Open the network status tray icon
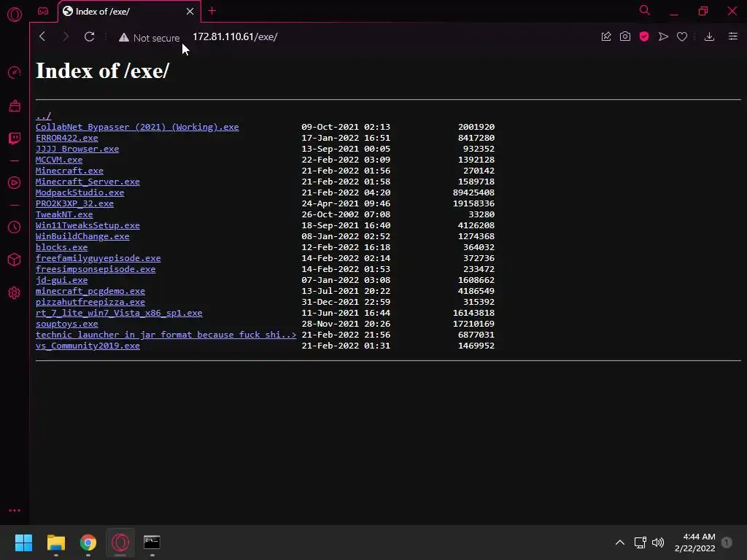Screen dimensions: 747x560 pos(640,542)
